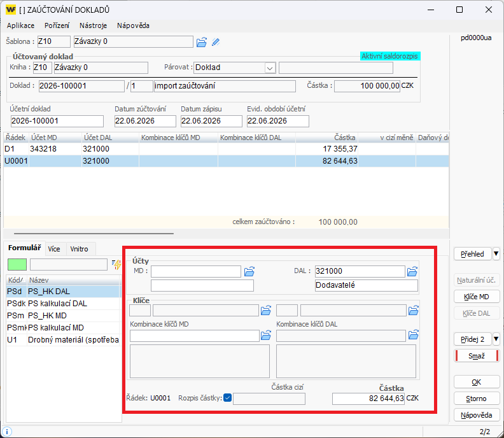Click the search field above Kód list
504x438 pixels.
pos(69,265)
